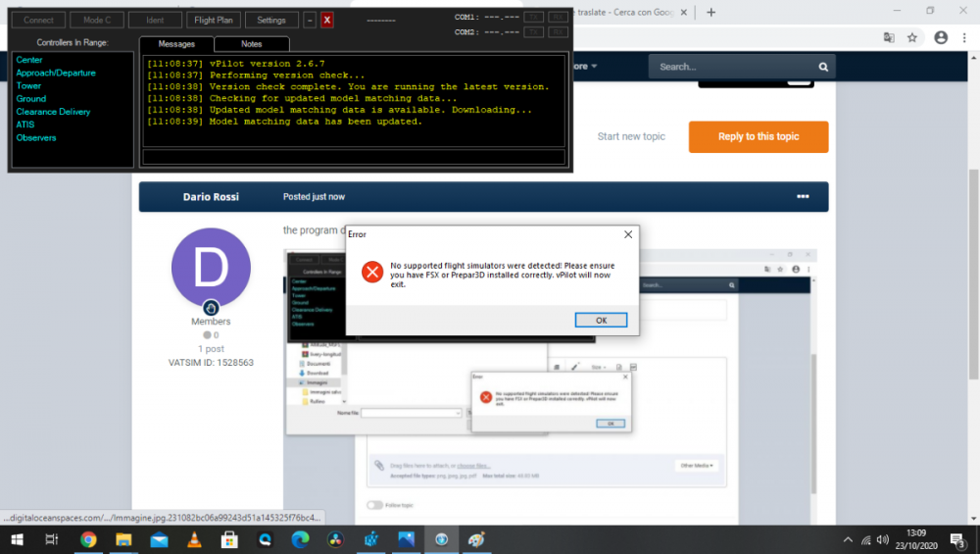The width and height of the screenshot is (980, 554).
Task: Bookmark this page with the star icon
Action: click(x=912, y=37)
